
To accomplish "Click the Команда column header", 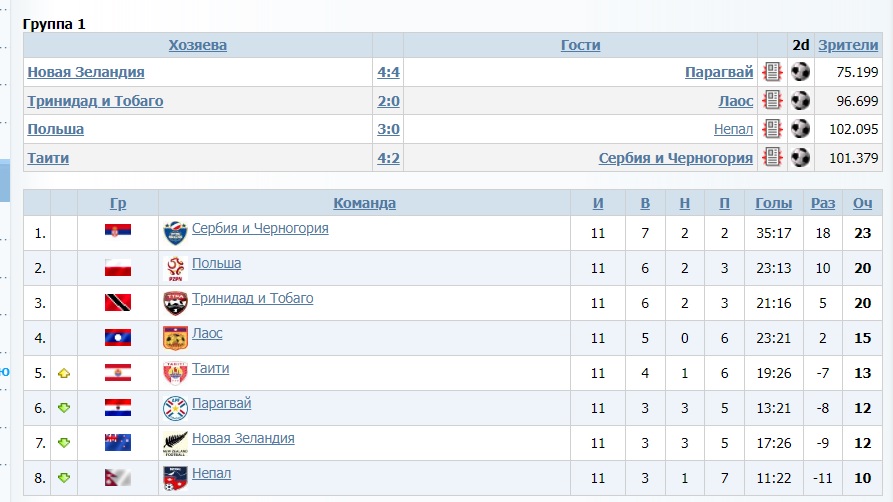I will point(364,203).
